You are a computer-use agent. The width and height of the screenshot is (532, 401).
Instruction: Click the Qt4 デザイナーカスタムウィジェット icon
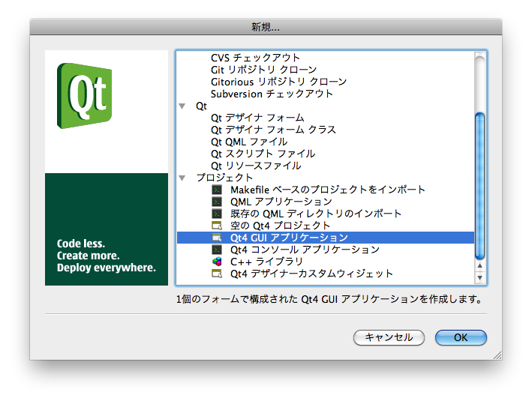click(217, 274)
